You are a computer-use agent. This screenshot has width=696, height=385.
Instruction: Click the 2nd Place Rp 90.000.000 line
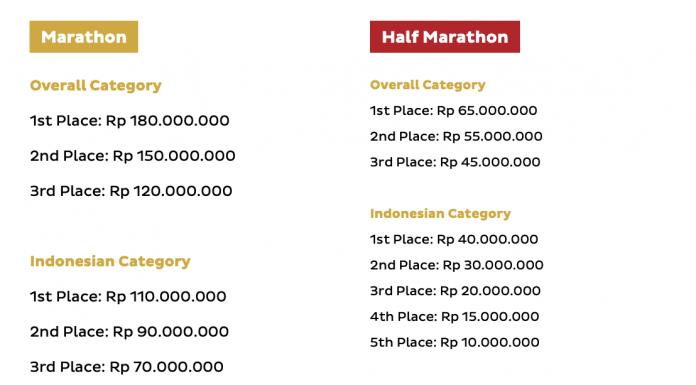(x=129, y=332)
